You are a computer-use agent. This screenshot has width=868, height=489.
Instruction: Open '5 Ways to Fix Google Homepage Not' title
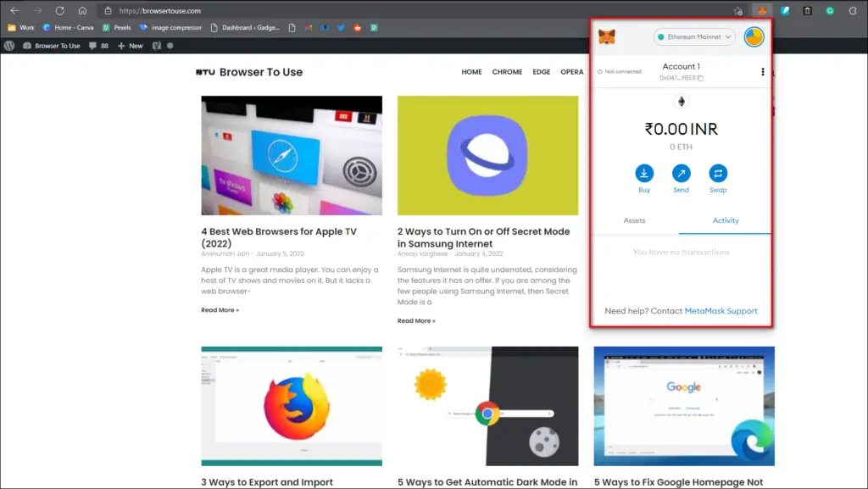(678, 482)
